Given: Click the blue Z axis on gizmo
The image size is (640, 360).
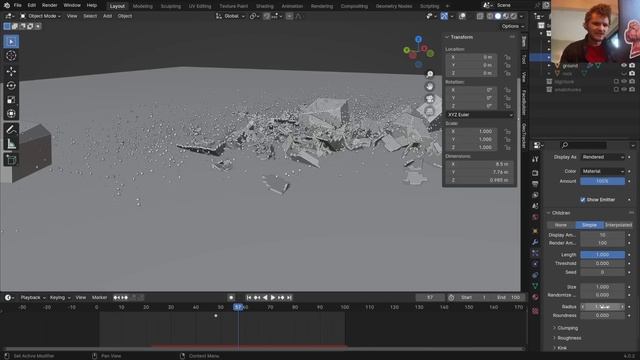Looking at the screenshot, I should click(418, 39).
